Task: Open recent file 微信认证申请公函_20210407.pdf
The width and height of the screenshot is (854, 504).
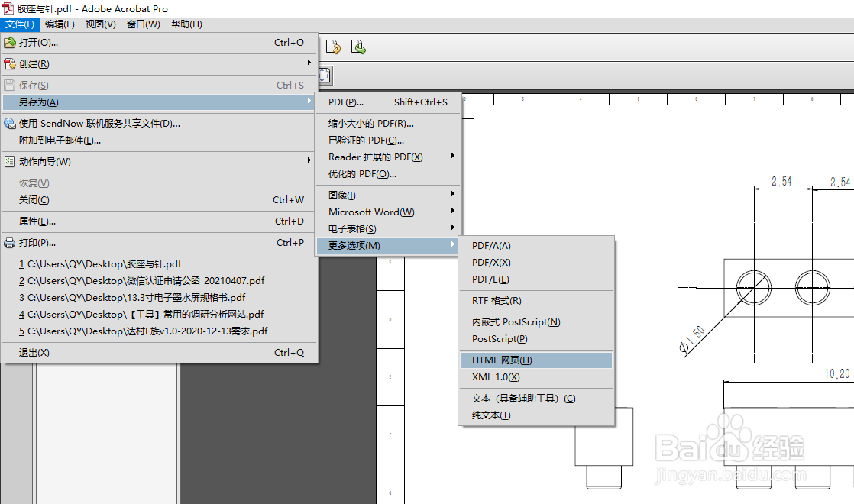Action: tap(158, 281)
